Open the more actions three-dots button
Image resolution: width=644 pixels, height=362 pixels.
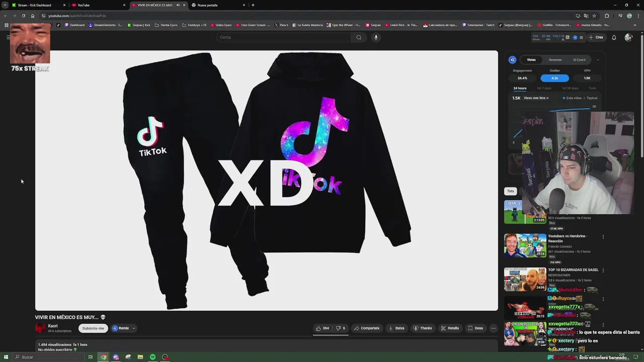point(494,328)
